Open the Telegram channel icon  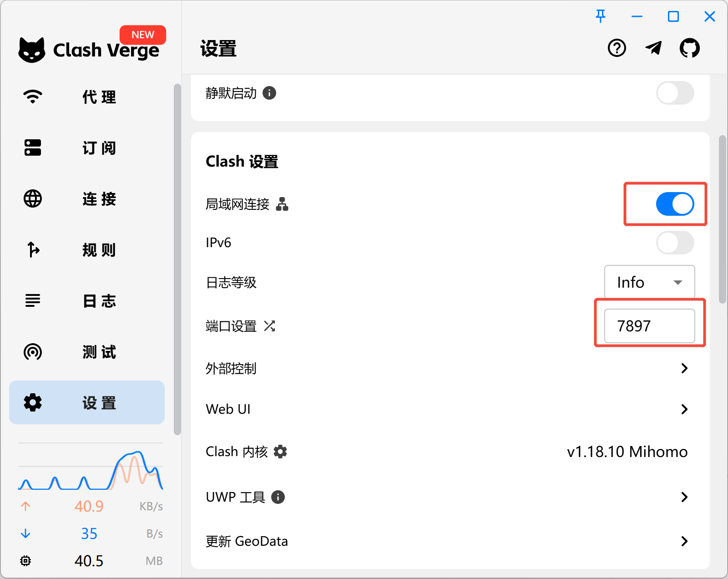point(653,48)
